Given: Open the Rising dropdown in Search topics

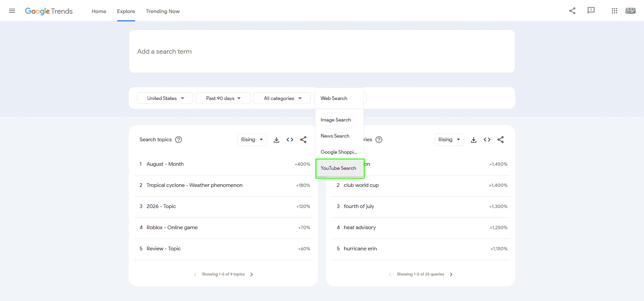Looking at the screenshot, I should click(x=252, y=140).
